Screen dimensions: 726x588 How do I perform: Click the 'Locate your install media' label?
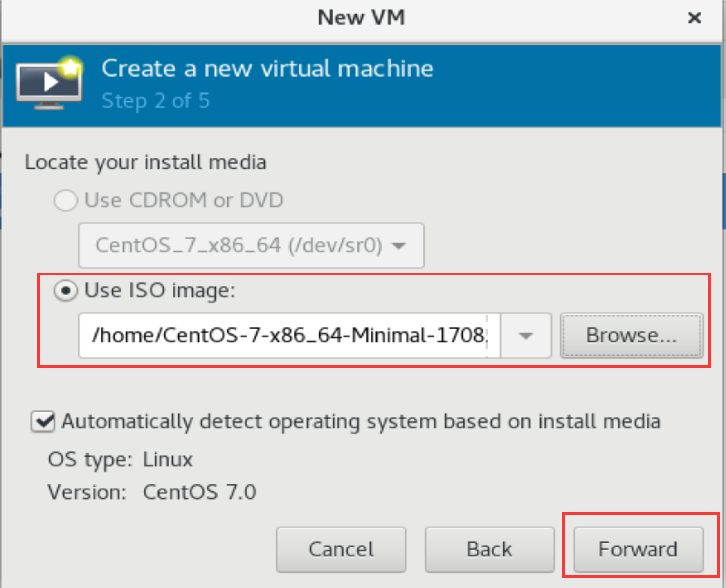point(146,162)
